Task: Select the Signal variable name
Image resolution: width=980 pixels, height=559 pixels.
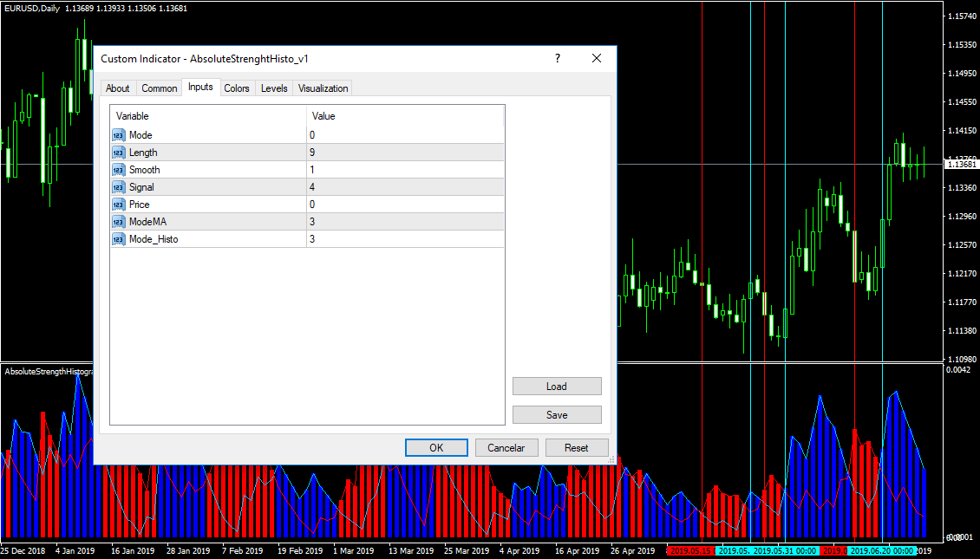Action: pyautogui.click(x=141, y=187)
